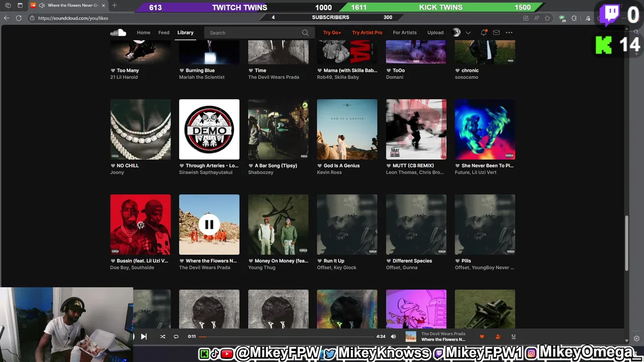Image resolution: width=644 pixels, height=362 pixels.
Task: Go back in the browser
Action: (7, 18)
